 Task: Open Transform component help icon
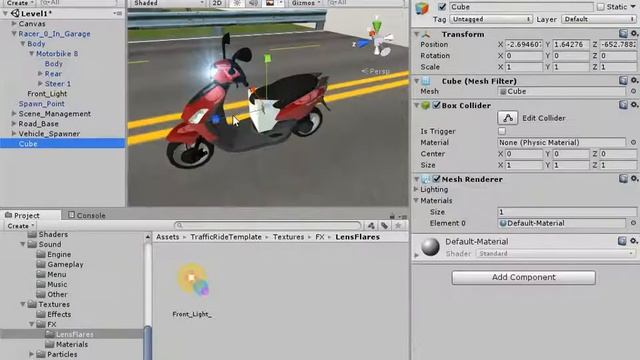click(623, 33)
